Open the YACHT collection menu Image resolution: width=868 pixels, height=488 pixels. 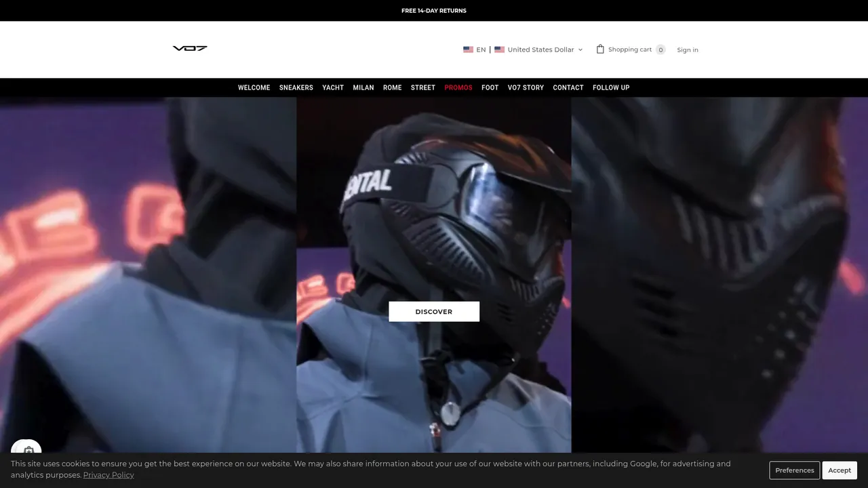click(x=333, y=87)
